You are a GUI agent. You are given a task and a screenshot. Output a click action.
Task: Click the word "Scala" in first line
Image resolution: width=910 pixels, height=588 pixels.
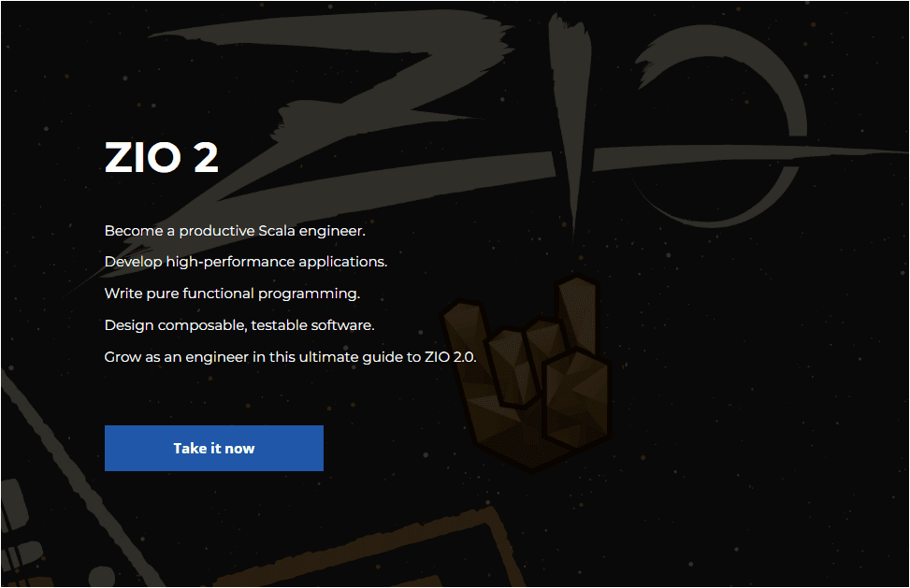[x=277, y=231]
